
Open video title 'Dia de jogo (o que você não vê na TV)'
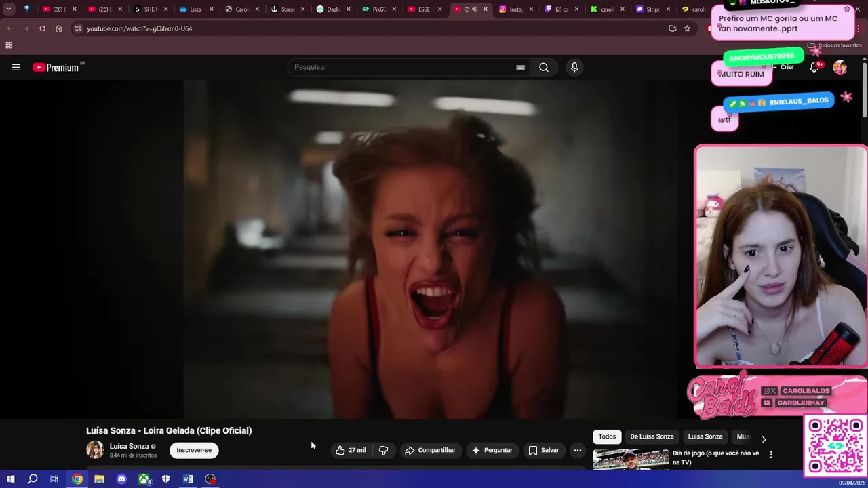(715, 457)
